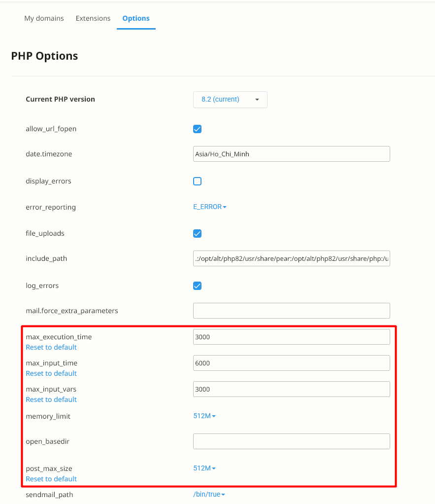435x504 pixels.
Task: Uncheck the file_uploads checkbox
Action: click(x=198, y=233)
